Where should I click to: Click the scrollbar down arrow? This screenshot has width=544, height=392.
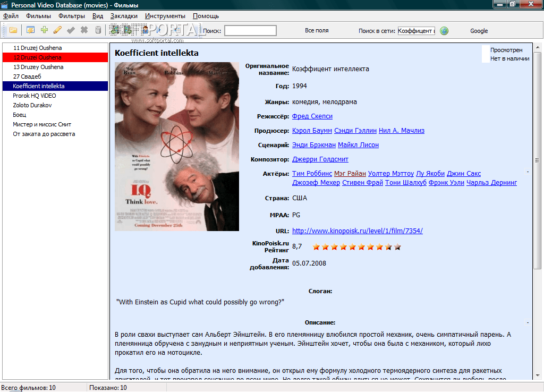pyautogui.click(x=538, y=376)
